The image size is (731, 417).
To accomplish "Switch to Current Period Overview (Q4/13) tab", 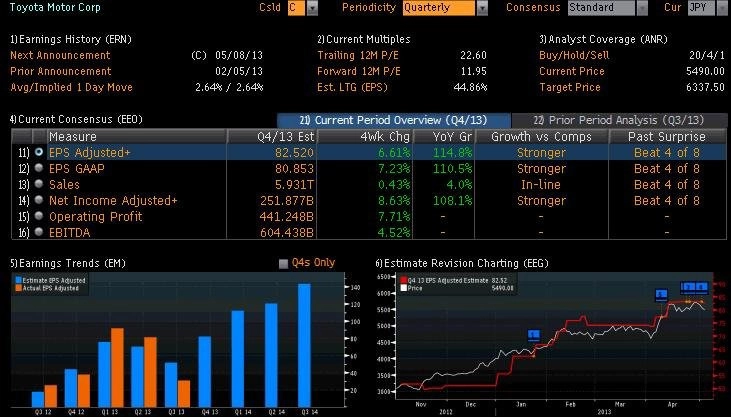I will (x=394, y=120).
